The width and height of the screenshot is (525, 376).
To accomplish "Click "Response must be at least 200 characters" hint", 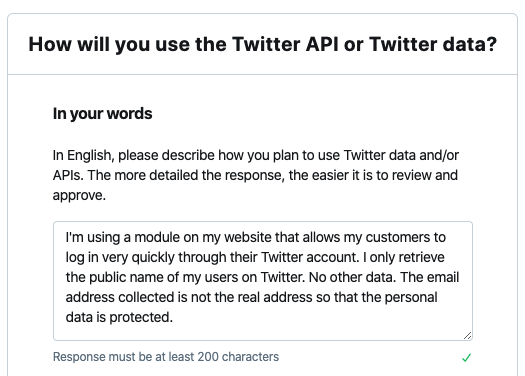I will (x=166, y=357).
